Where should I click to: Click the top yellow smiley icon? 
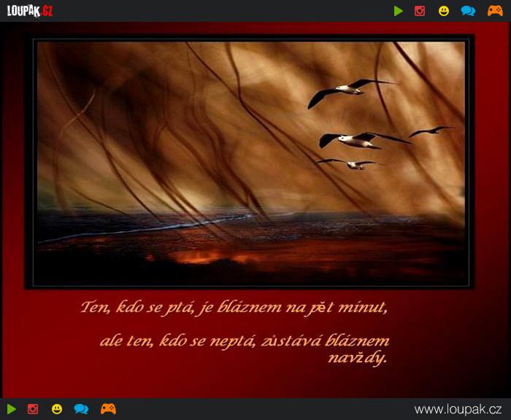444,11
